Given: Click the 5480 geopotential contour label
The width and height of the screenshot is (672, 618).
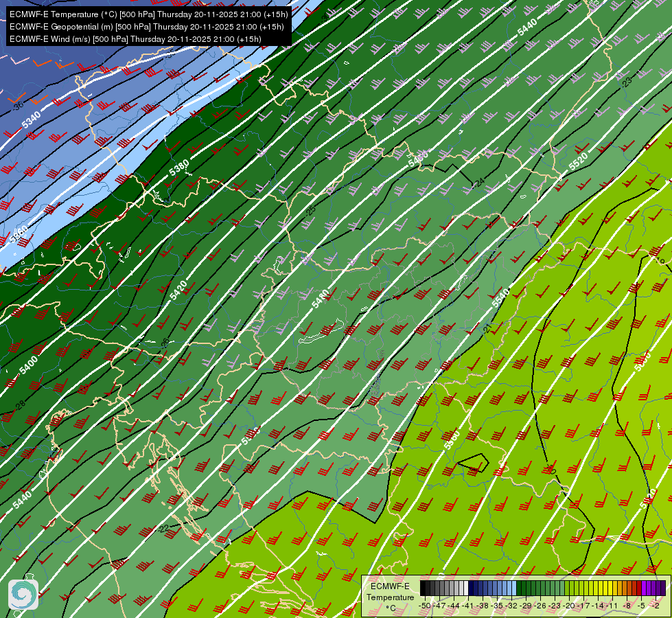Looking at the screenshot, I should pyautogui.click(x=320, y=299).
